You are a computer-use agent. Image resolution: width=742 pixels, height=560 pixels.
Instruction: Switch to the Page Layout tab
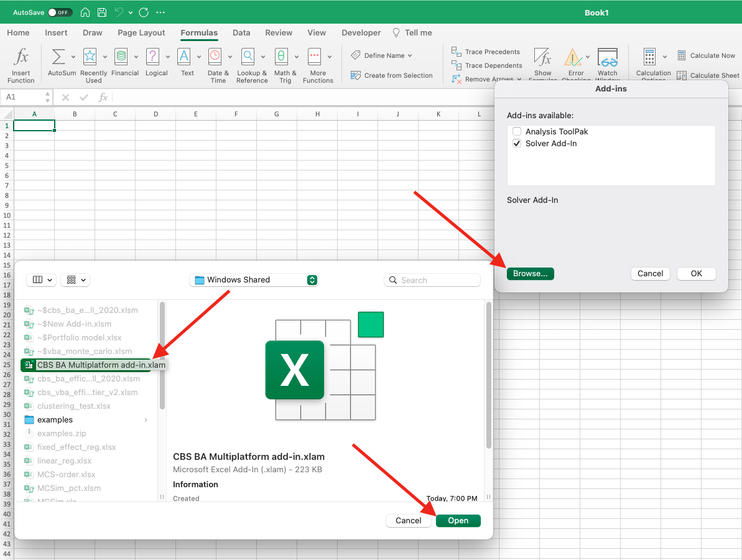[141, 33]
